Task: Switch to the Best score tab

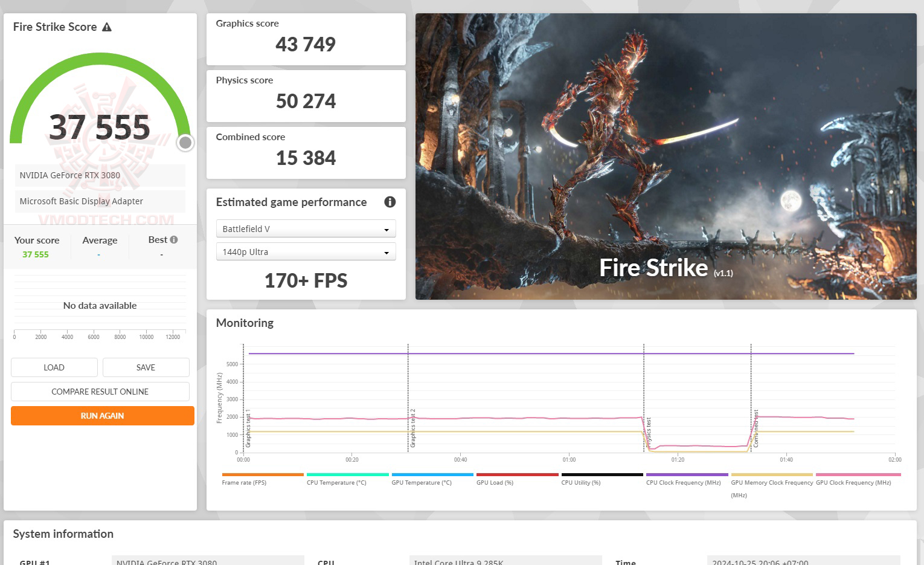Action: [158, 240]
